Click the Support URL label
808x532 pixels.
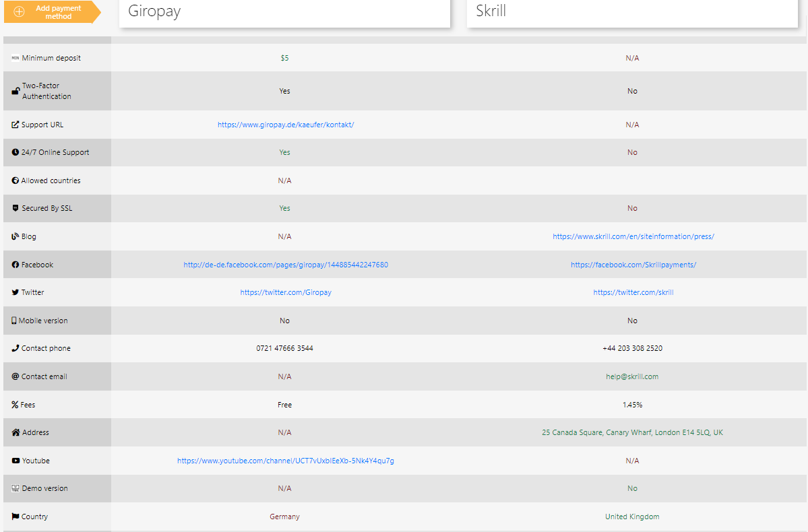pos(42,125)
